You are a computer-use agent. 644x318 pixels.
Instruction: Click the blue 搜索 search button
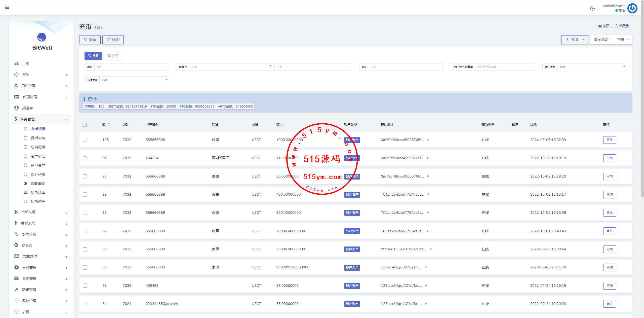pyautogui.click(x=93, y=56)
